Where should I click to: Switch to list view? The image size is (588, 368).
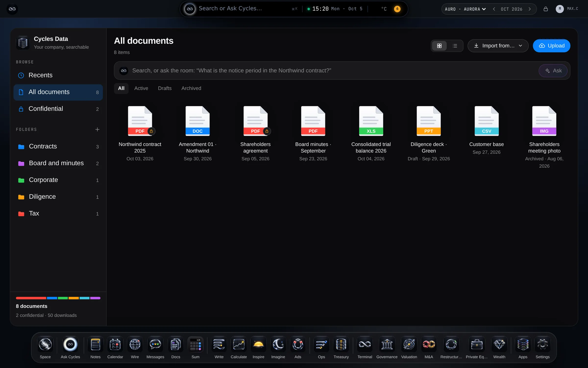pos(455,46)
